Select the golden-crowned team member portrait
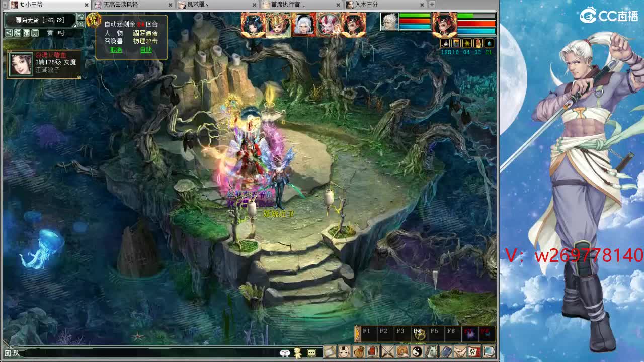 pyautogui.click(x=278, y=25)
